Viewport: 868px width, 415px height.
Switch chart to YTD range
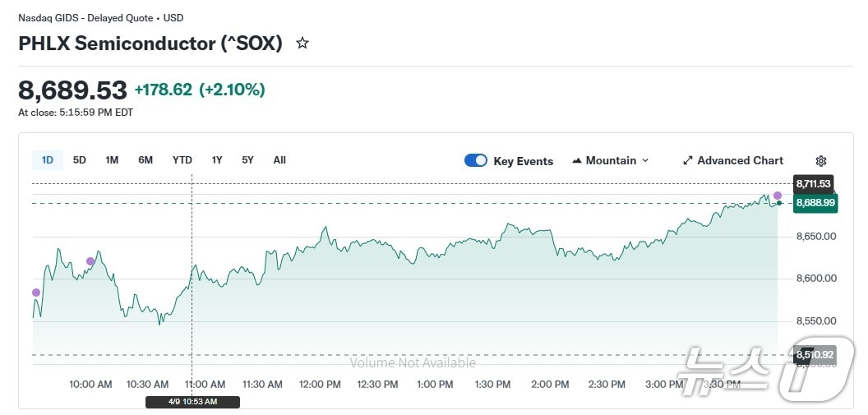(182, 160)
